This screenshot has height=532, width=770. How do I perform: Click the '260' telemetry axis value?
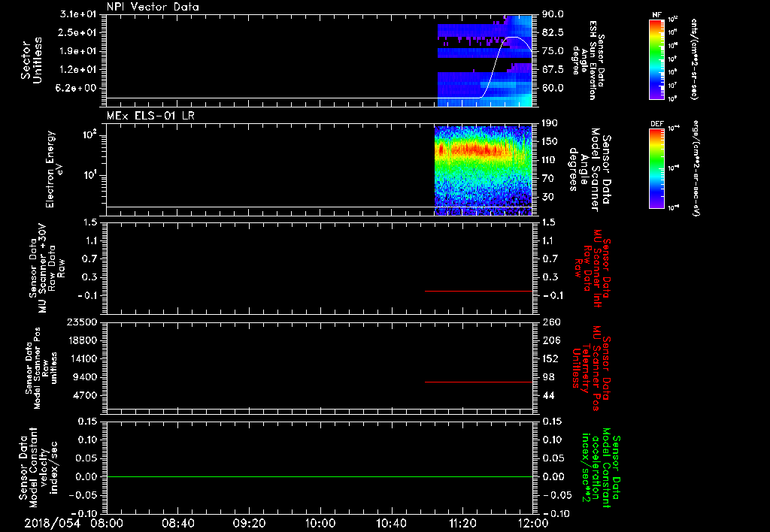click(x=550, y=322)
